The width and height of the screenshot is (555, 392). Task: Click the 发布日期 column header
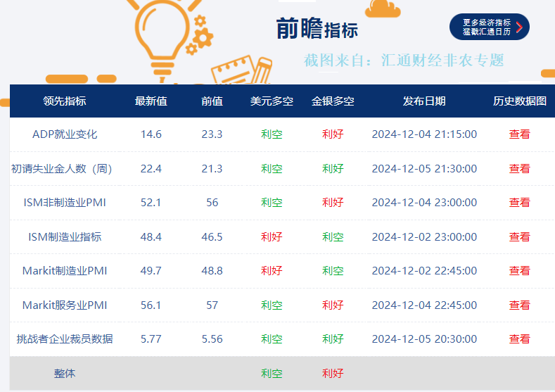pos(424,101)
